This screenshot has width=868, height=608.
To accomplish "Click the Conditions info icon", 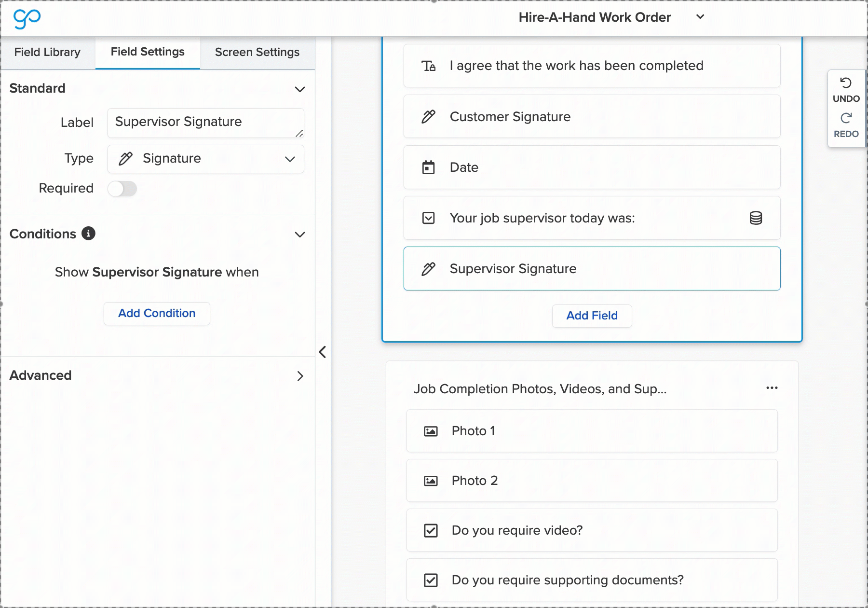I will click(88, 234).
